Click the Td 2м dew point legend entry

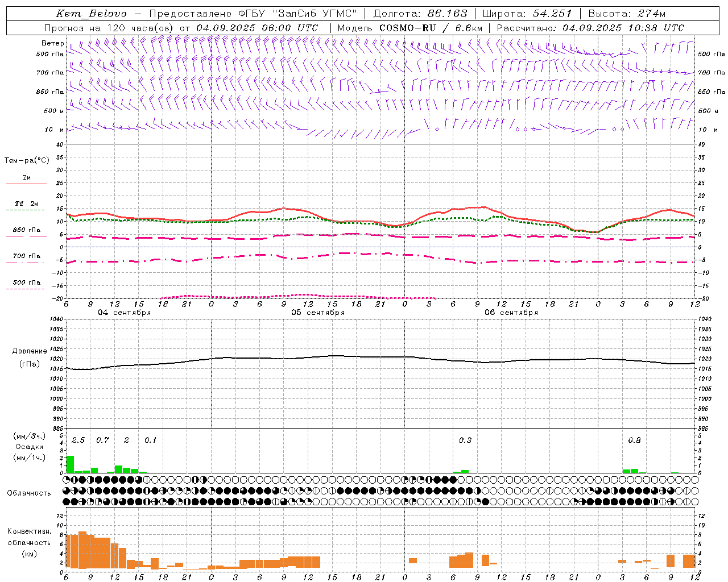(x=27, y=203)
